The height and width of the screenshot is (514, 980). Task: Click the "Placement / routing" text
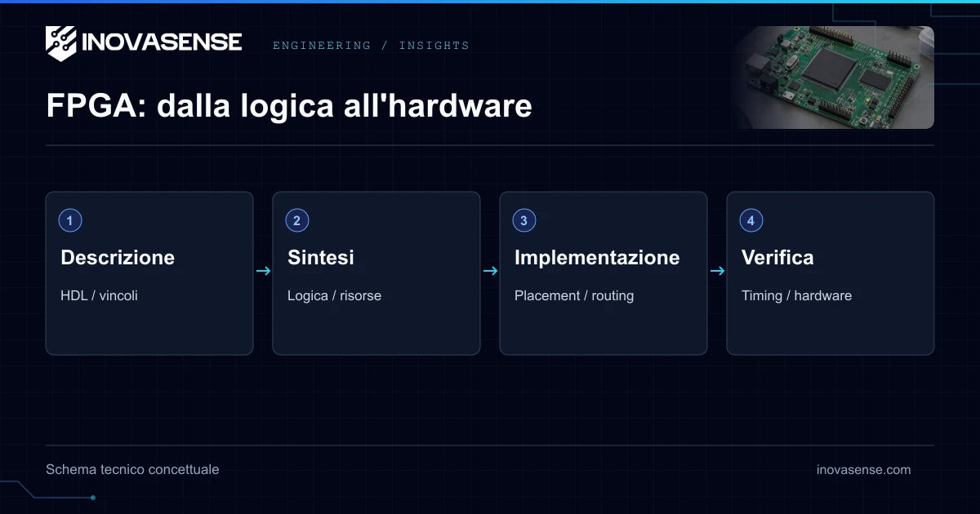[574, 295]
